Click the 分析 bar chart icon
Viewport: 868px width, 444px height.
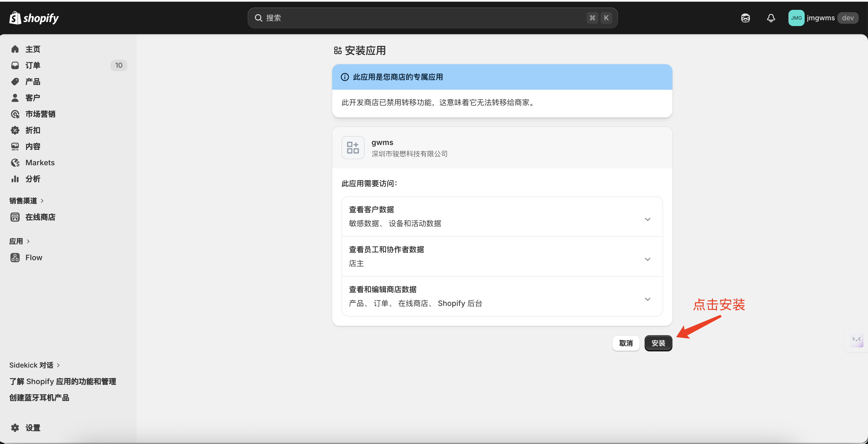click(x=15, y=179)
